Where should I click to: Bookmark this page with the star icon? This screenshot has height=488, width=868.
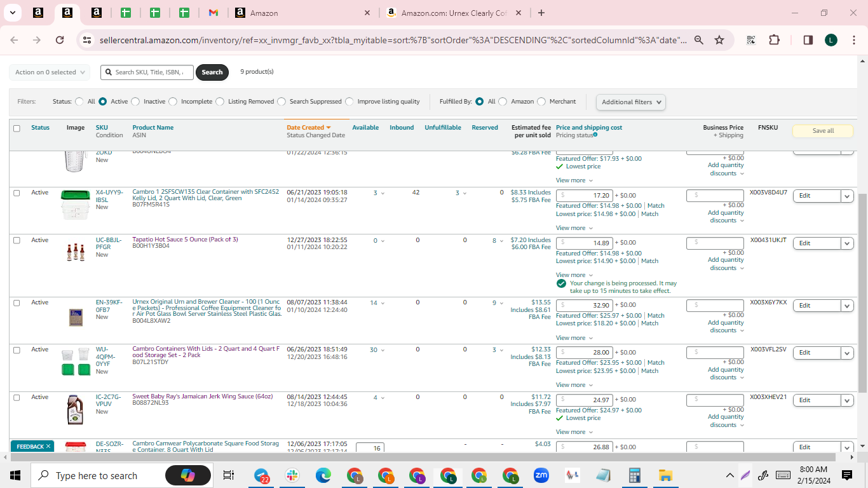click(x=719, y=40)
